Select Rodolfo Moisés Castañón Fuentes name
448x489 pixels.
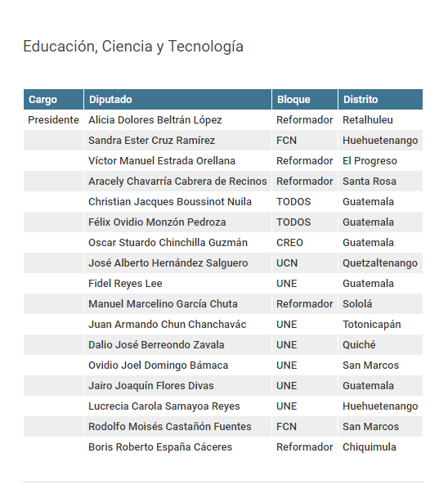[x=170, y=426]
